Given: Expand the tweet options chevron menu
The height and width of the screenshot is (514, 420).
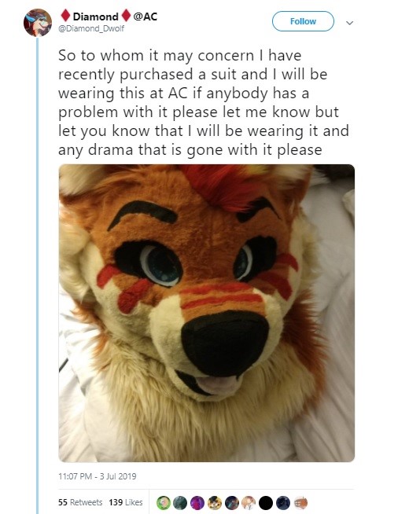Looking at the screenshot, I should [x=350, y=23].
